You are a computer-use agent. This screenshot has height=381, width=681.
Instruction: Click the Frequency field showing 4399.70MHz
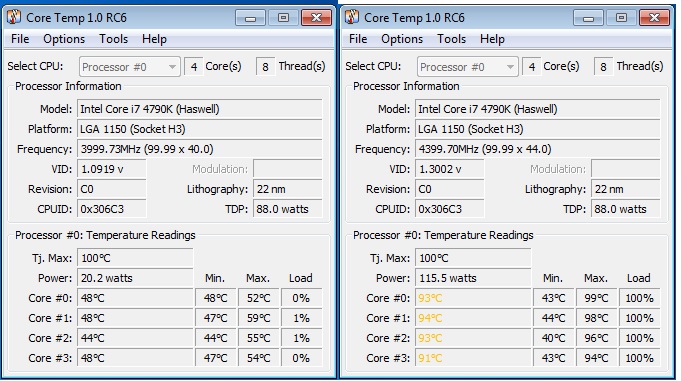coord(538,149)
